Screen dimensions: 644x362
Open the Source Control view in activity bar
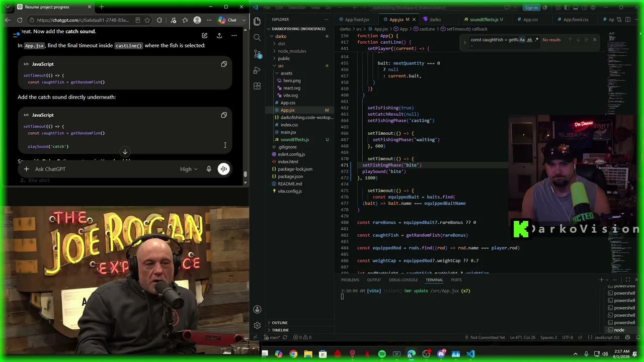point(257,54)
